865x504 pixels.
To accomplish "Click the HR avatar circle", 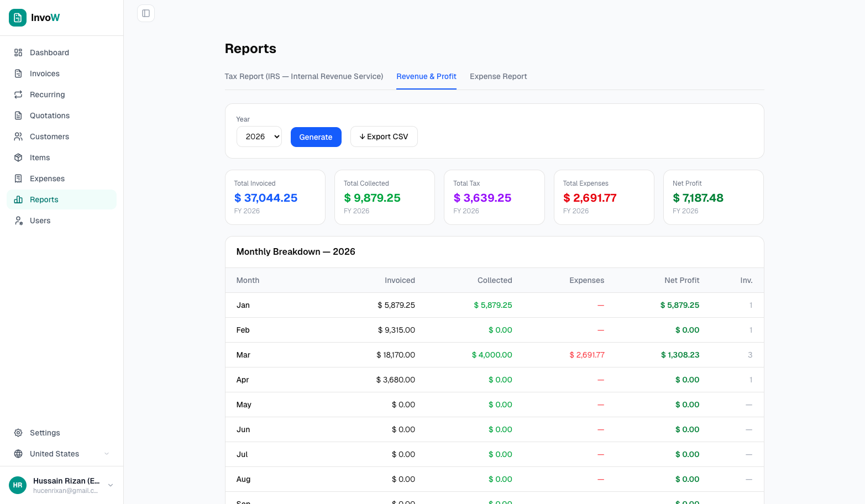I will (x=18, y=485).
